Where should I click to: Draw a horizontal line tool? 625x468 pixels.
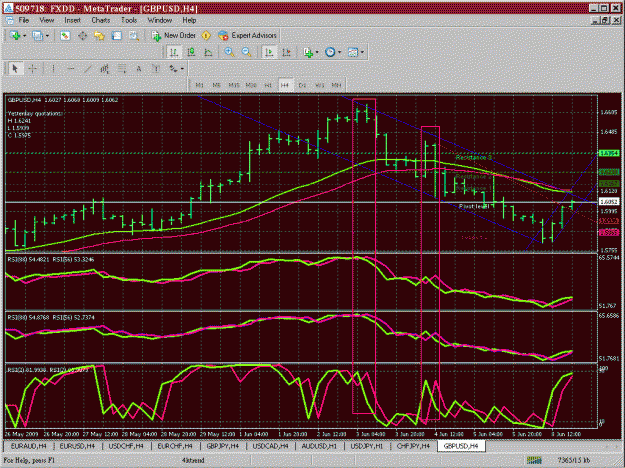70,69
